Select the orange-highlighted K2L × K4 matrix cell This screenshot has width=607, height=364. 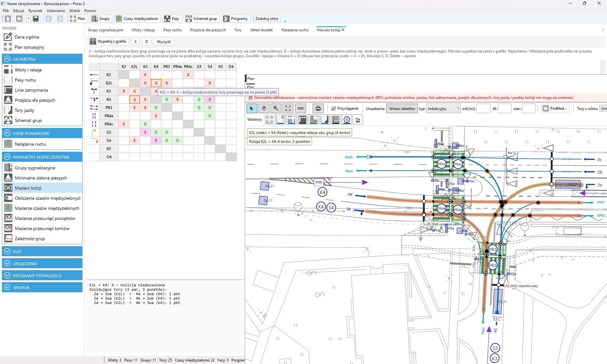(156, 83)
